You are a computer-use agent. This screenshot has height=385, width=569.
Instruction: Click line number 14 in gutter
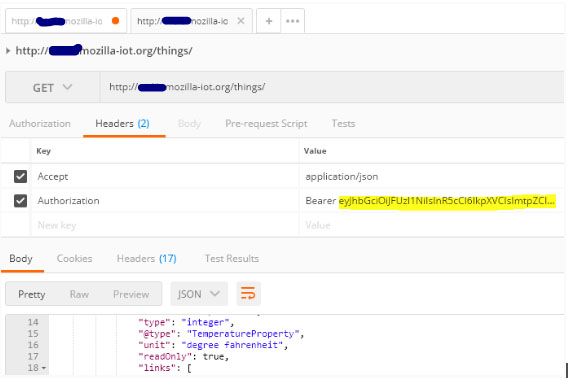coord(33,322)
